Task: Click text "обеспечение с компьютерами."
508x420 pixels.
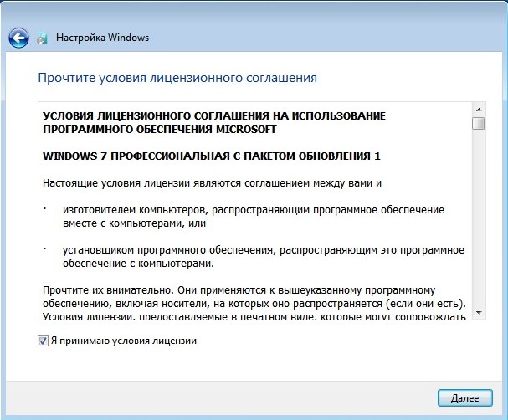Action: pos(138,264)
